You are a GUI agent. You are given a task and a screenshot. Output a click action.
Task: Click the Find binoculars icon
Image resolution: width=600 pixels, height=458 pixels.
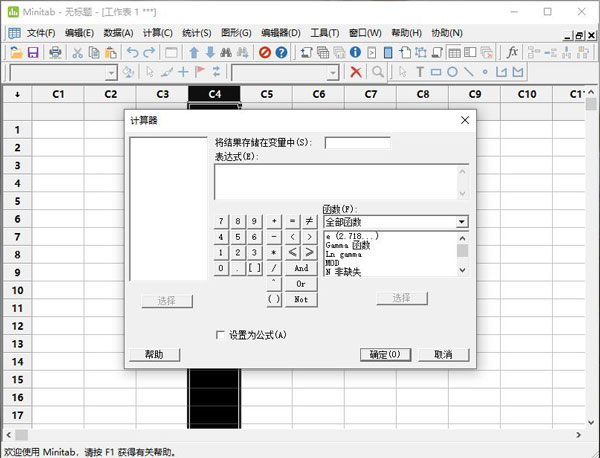point(226,52)
